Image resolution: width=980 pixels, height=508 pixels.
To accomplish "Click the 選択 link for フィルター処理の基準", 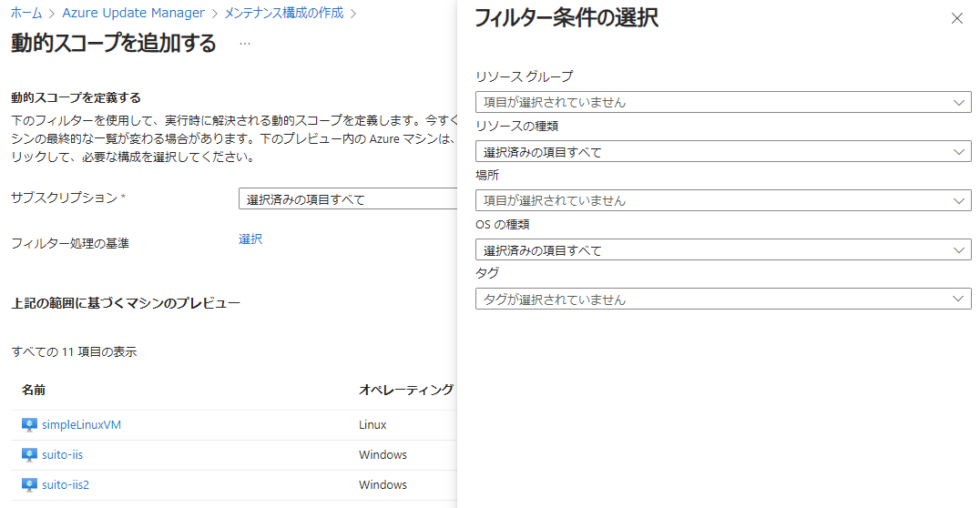I will pyautogui.click(x=250, y=239).
